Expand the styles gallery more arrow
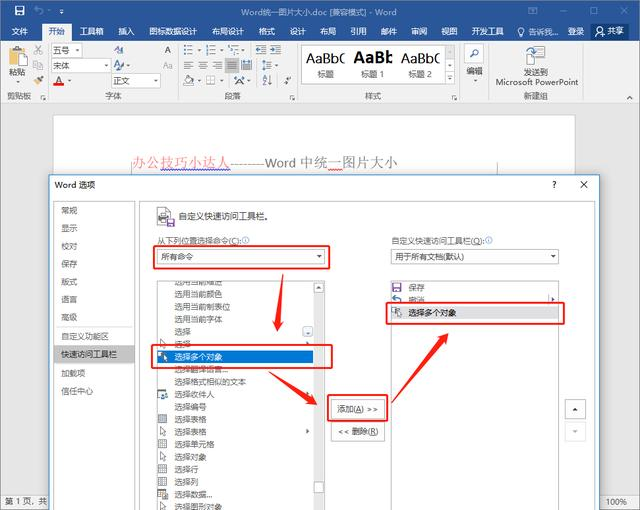The image size is (640, 510). point(450,78)
